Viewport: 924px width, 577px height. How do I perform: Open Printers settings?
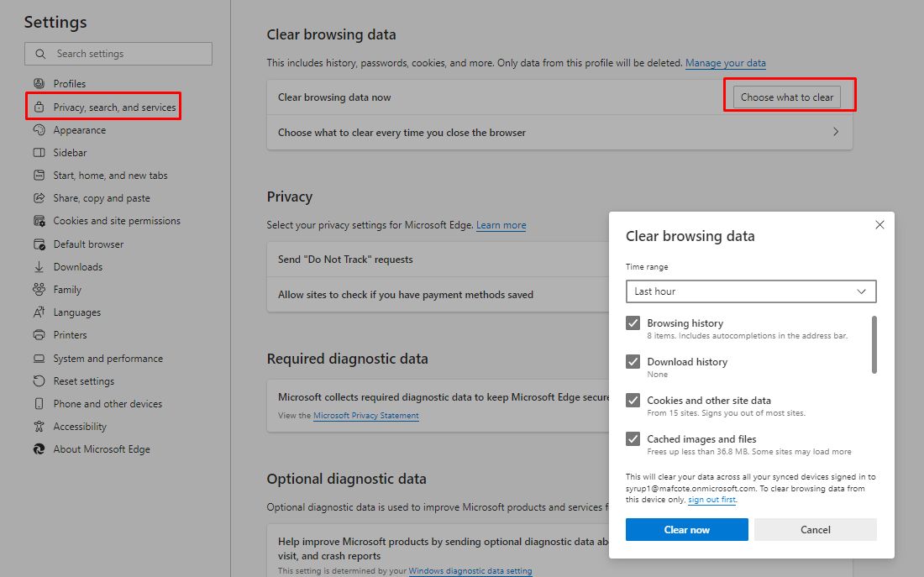(x=71, y=334)
